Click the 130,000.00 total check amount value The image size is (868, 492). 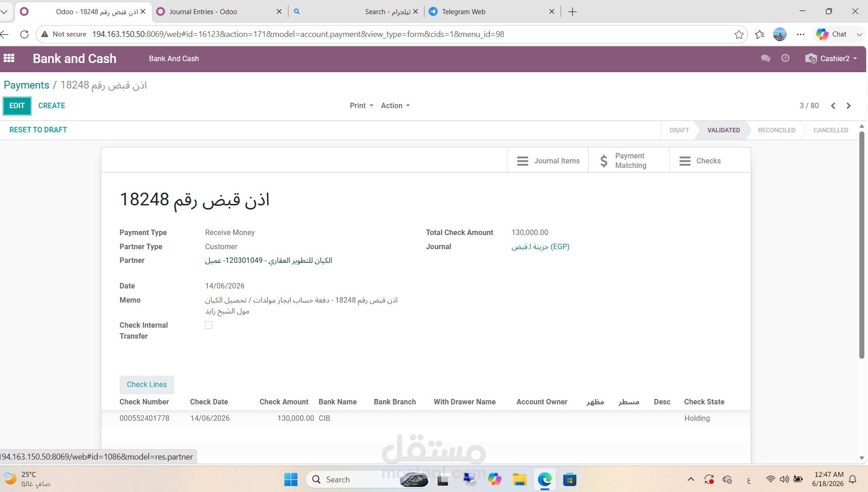point(529,232)
